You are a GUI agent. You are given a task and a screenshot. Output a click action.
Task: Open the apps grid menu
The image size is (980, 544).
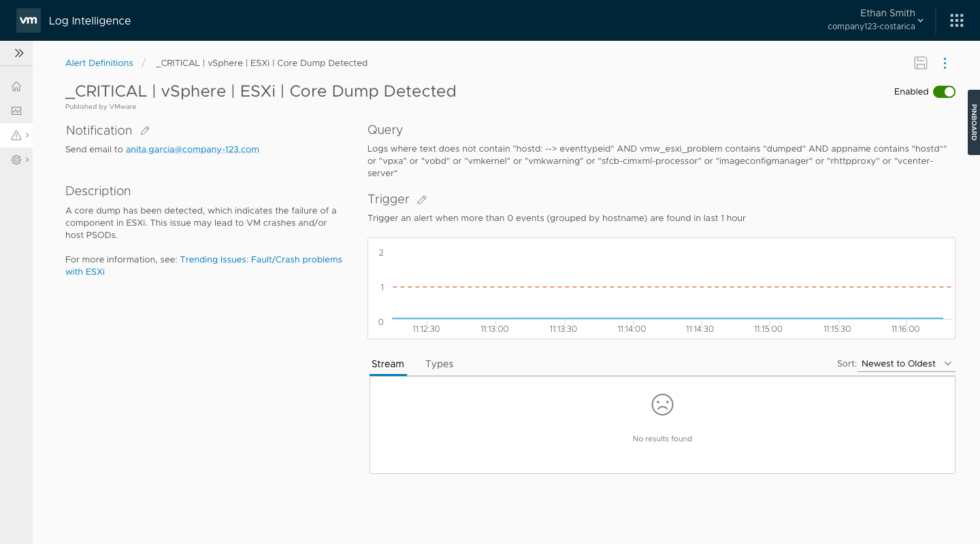[956, 20]
